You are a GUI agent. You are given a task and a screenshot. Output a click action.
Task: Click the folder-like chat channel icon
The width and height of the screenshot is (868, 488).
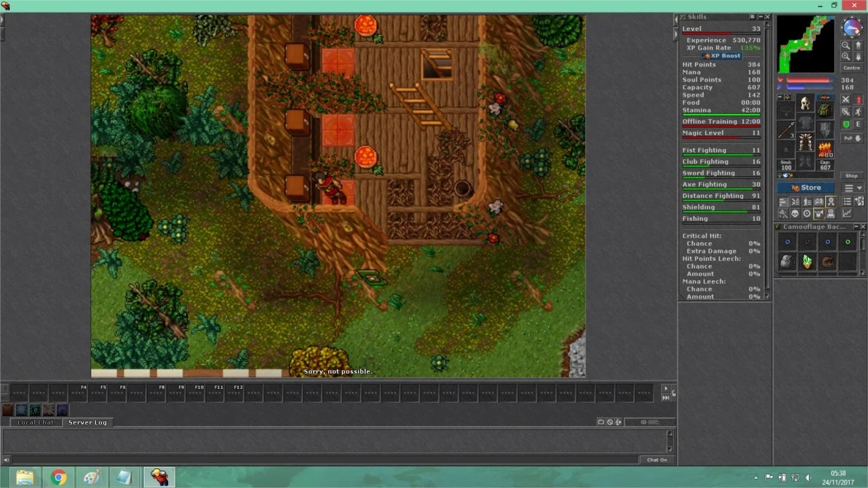click(x=601, y=422)
